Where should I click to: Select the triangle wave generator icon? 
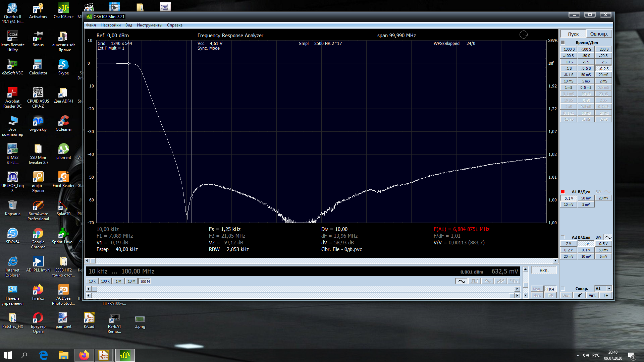[487, 281]
